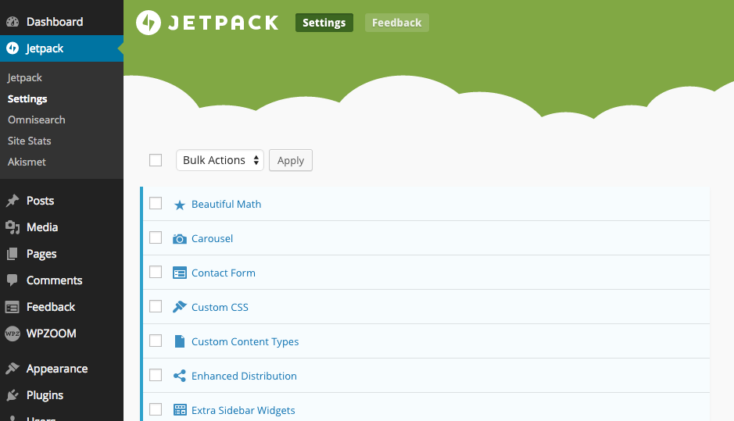Open the Custom Content Types link
The width and height of the screenshot is (734, 421).
pos(245,342)
